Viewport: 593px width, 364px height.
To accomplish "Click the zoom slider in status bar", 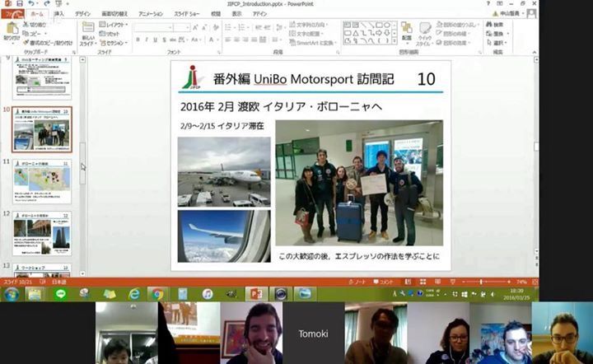I will point(486,282).
